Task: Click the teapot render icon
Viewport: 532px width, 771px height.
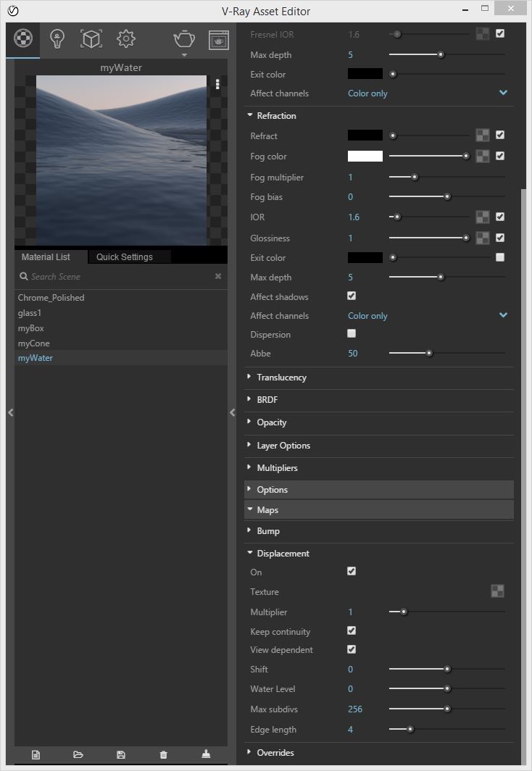Action: click(x=184, y=39)
